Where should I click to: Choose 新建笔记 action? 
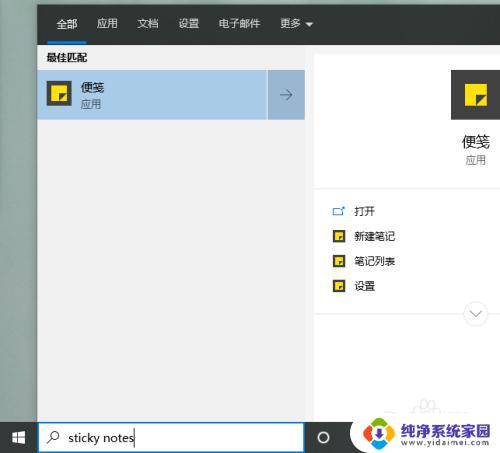(374, 236)
